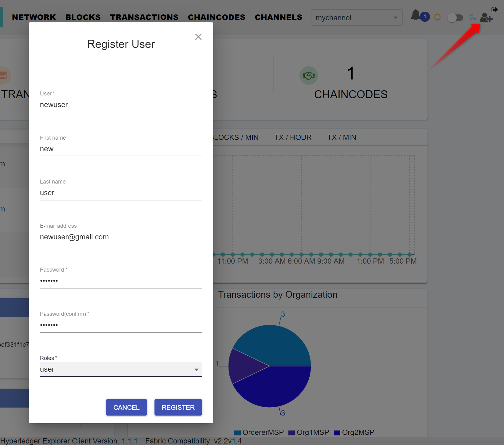Viewport: 504px width, 445px height.
Task: Click the REGISTER button
Action: point(178,407)
